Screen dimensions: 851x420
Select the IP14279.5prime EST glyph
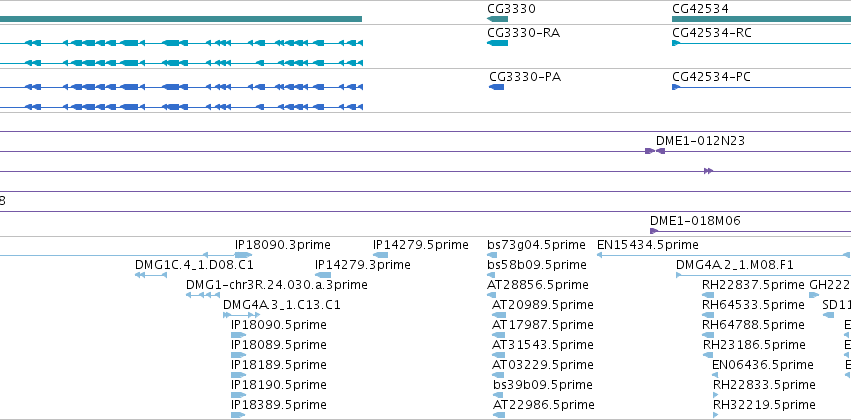tap(380, 255)
